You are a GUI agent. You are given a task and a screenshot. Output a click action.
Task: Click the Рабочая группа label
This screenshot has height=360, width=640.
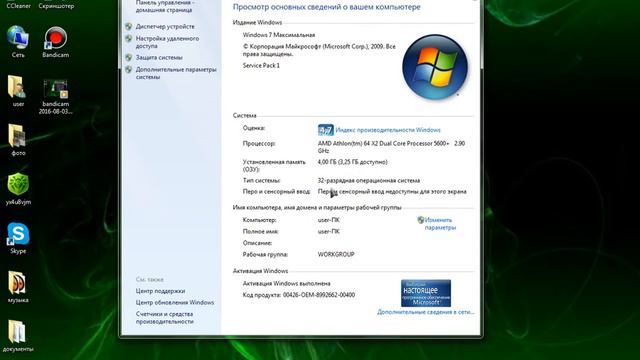pyautogui.click(x=265, y=254)
